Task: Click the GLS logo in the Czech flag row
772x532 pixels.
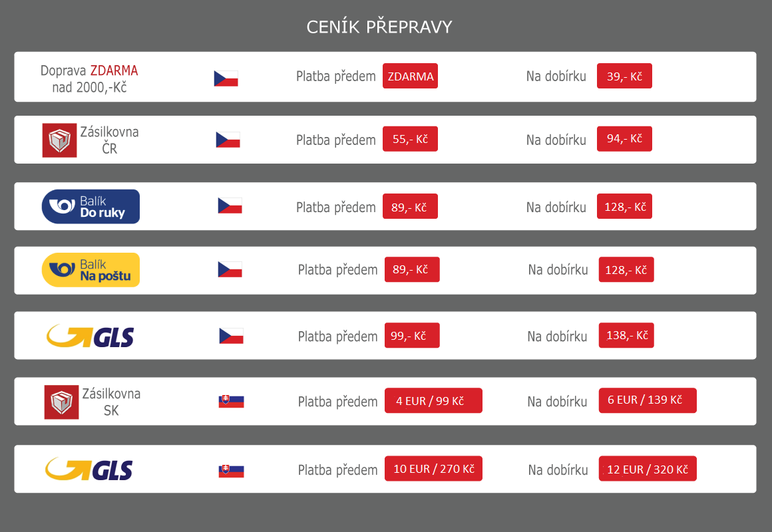Action: coord(90,336)
